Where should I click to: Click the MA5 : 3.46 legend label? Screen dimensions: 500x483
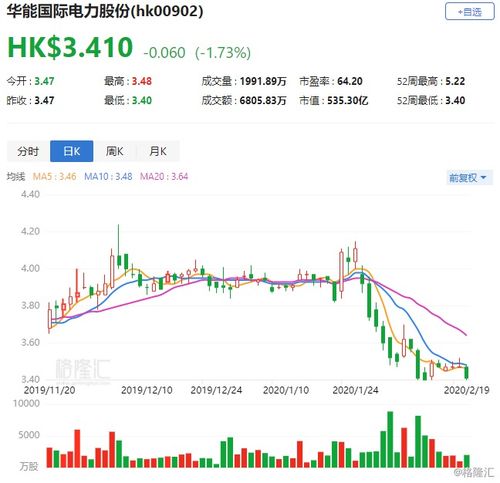pos(54,176)
